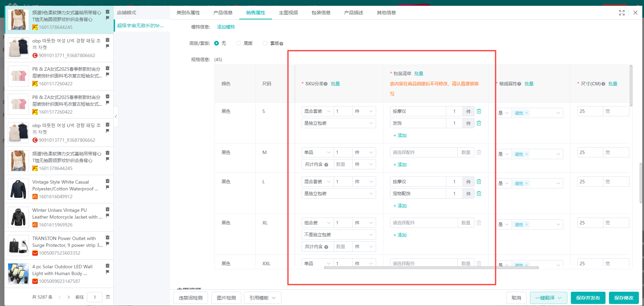644x306 pixels.
Task: Click the fullscreen expand icon at top right
Action: 622,13
